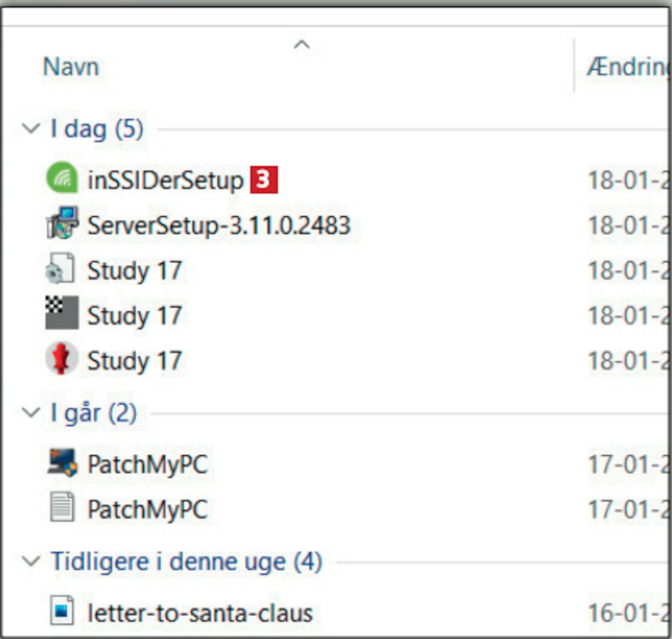Viewport: 672px width, 639px height.
Task: Click the PatchMyPC text document icon
Action: pos(62,507)
